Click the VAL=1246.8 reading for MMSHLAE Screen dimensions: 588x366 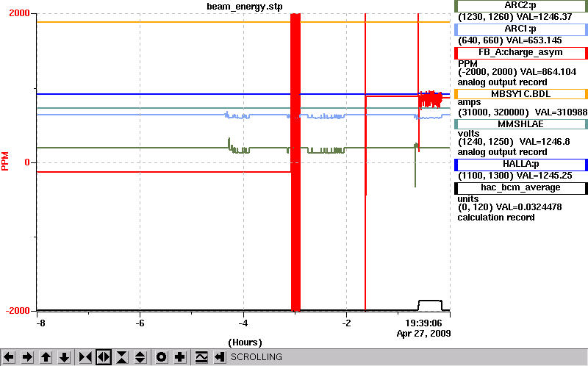545,142
